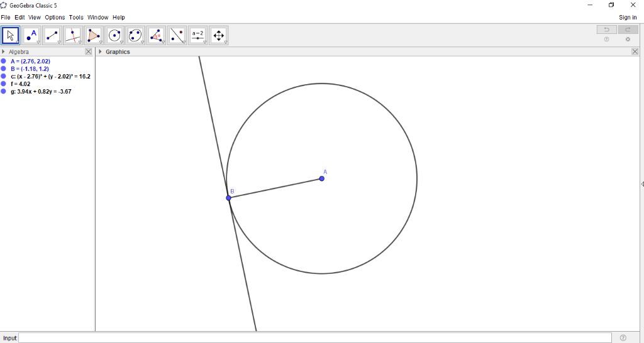Open the View menu
Viewport: 644px width, 343px height.
[x=35, y=17]
